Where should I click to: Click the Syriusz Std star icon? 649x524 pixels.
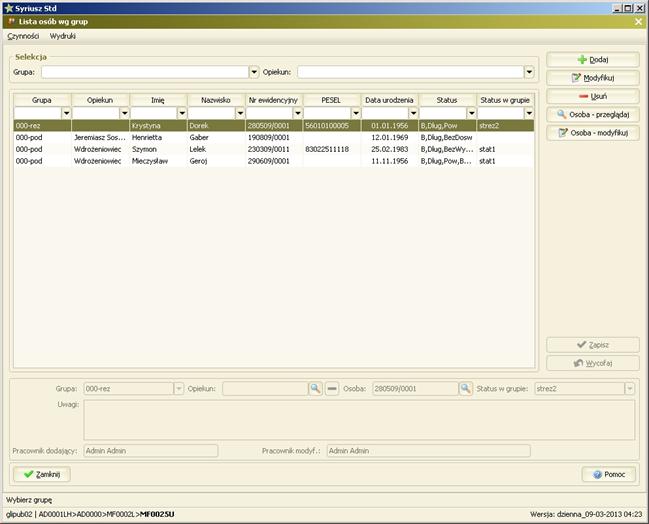9,8
